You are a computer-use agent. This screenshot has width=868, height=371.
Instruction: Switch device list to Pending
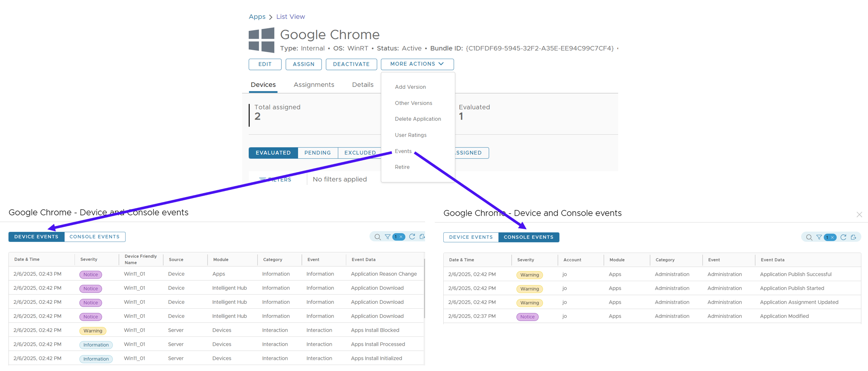point(317,153)
